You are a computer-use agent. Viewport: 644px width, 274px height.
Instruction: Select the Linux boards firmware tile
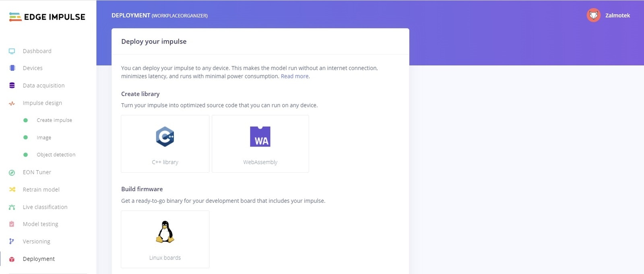tap(165, 239)
